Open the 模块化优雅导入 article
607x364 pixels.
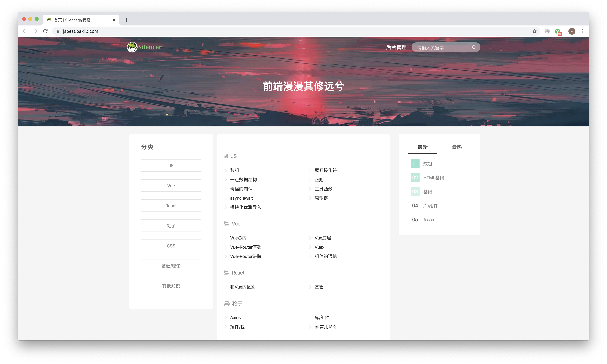coord(245,207)
